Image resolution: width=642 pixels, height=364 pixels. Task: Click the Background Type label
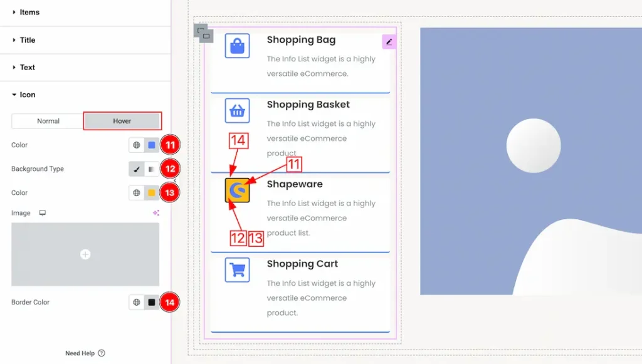pos(38,169)
